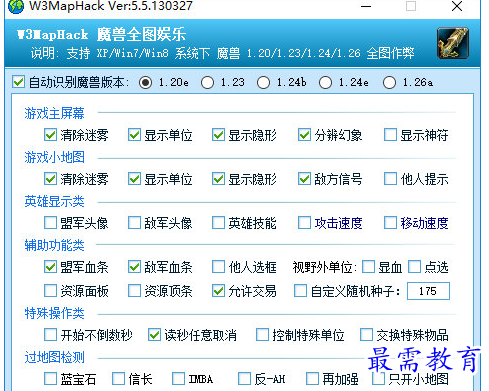The height and width of the screenshot is (391, 489).
Task: Toggle 读秒任意取消 checkbox
Action: tap(154, 335)
